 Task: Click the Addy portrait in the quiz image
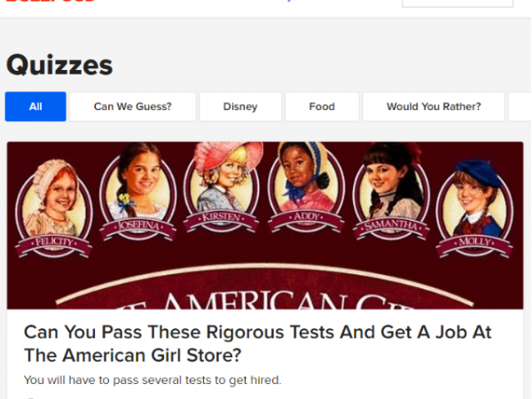click(307, 186)
